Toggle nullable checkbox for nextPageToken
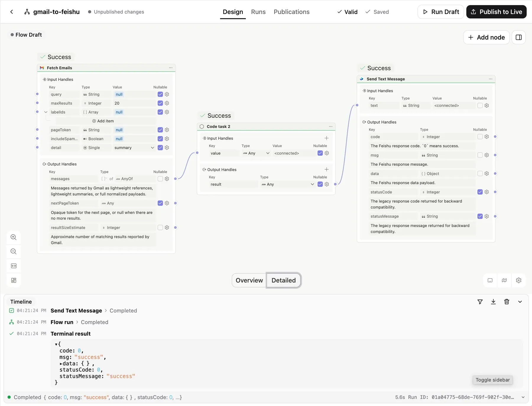This screenshot has width=532, height=406. tap(160, 203)
